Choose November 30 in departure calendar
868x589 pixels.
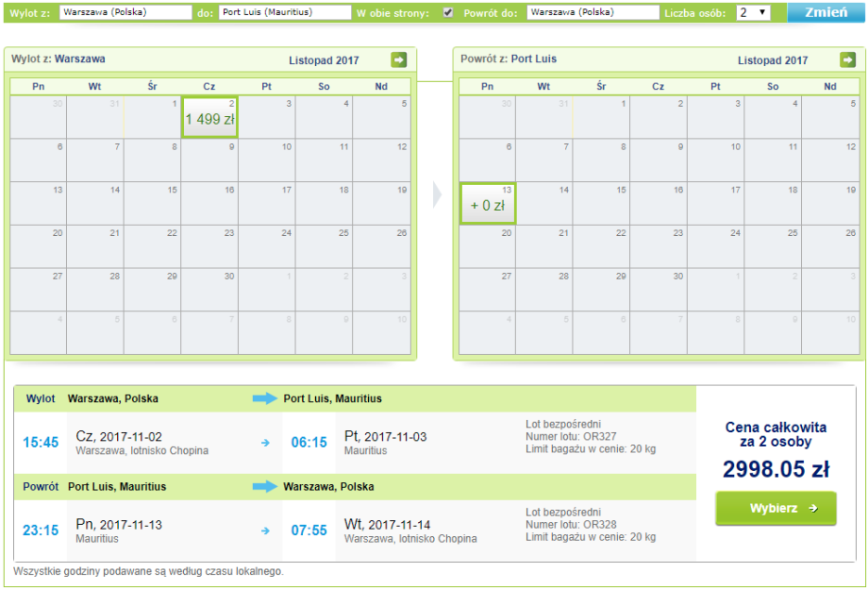pyautogui.click(x=209, y=290)
